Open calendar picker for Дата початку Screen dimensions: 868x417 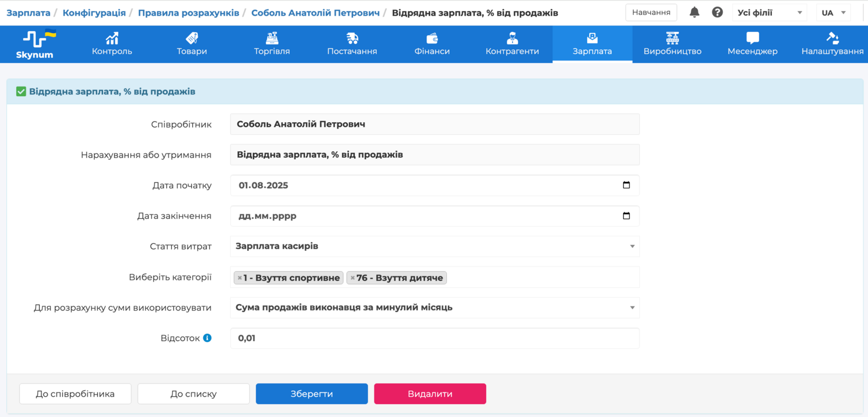pos(626,185)
